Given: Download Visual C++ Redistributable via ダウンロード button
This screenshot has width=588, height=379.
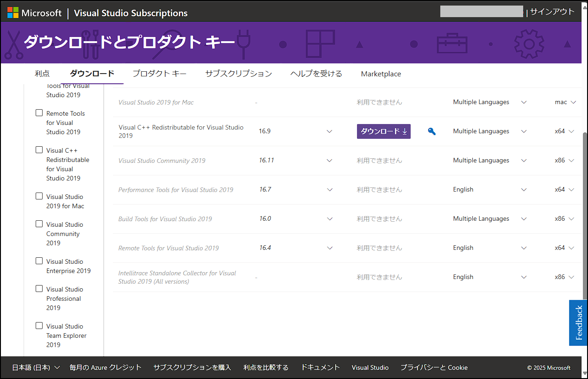Looking at the screenshot, I should click(x=384, y=131).
